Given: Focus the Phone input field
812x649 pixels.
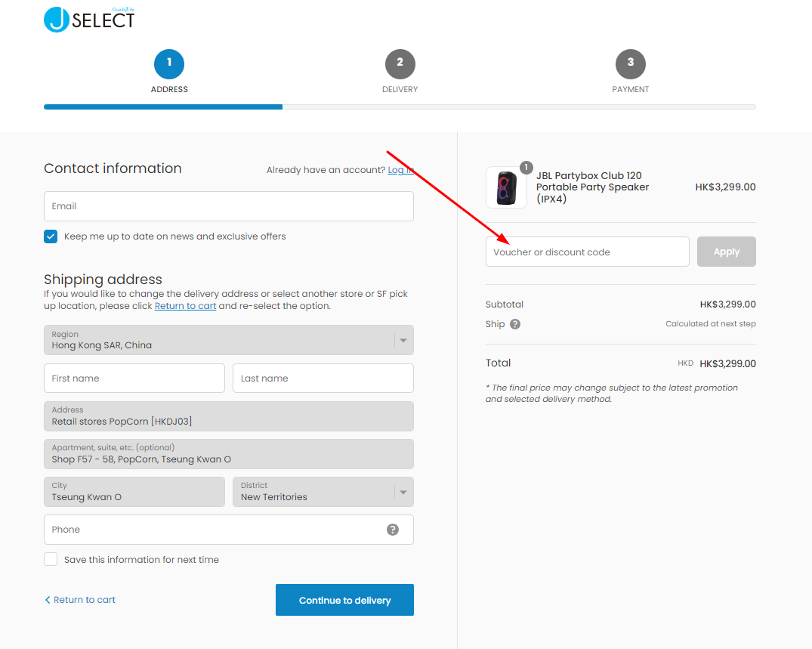Looking at the screenshot, I should tap(228, 530).
